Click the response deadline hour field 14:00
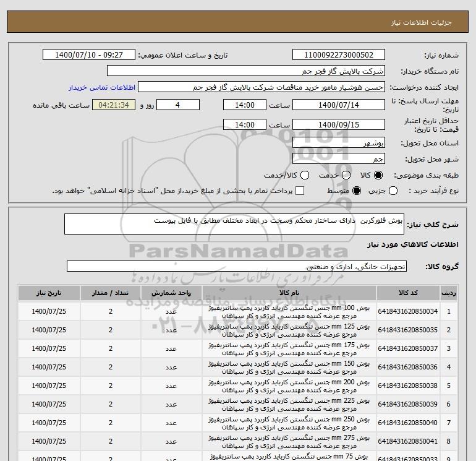 [245, 105]
